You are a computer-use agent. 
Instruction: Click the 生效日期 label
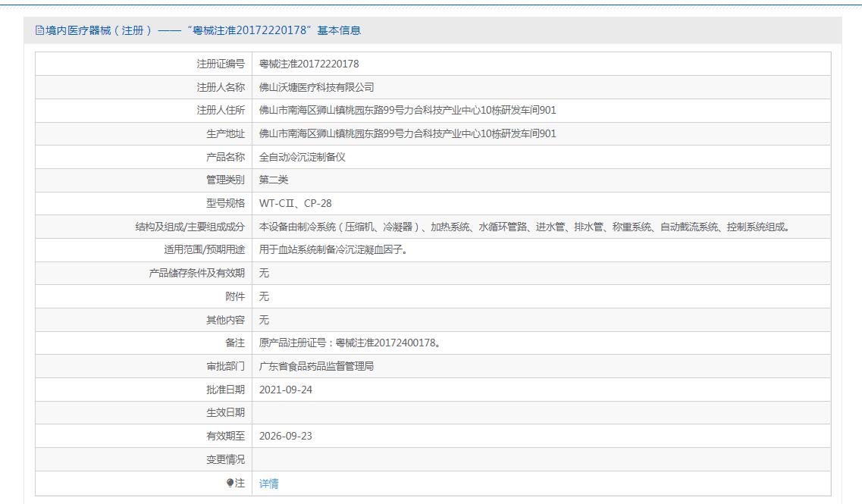click(x=225, y=413)
